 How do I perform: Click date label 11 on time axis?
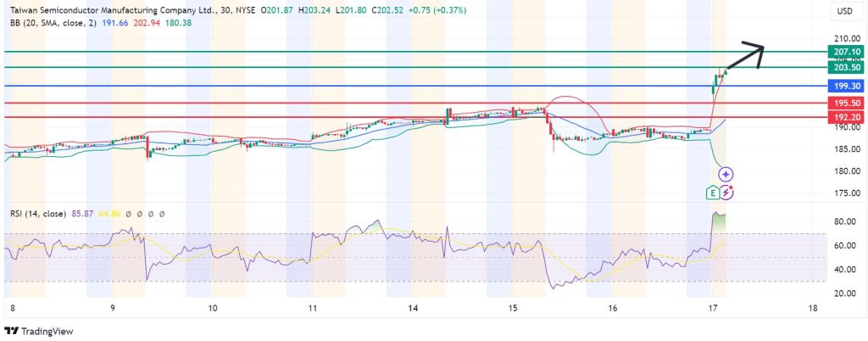312,308
